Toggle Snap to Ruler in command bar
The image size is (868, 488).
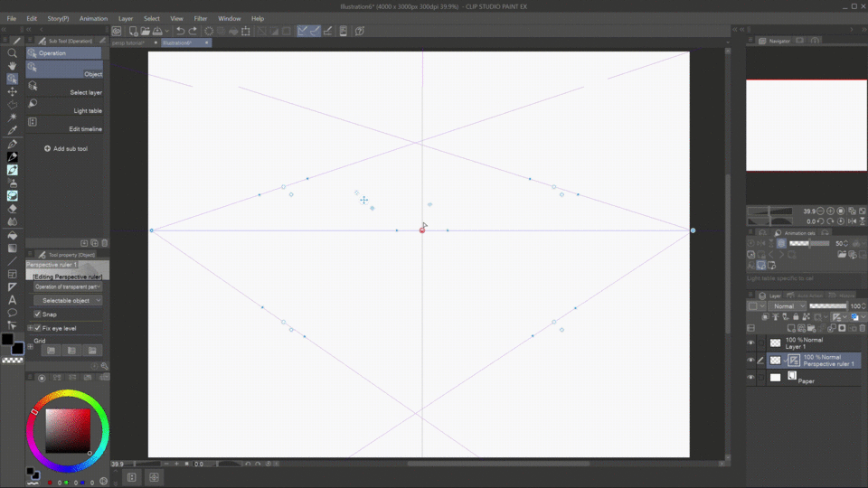click(x=302, y=31)
